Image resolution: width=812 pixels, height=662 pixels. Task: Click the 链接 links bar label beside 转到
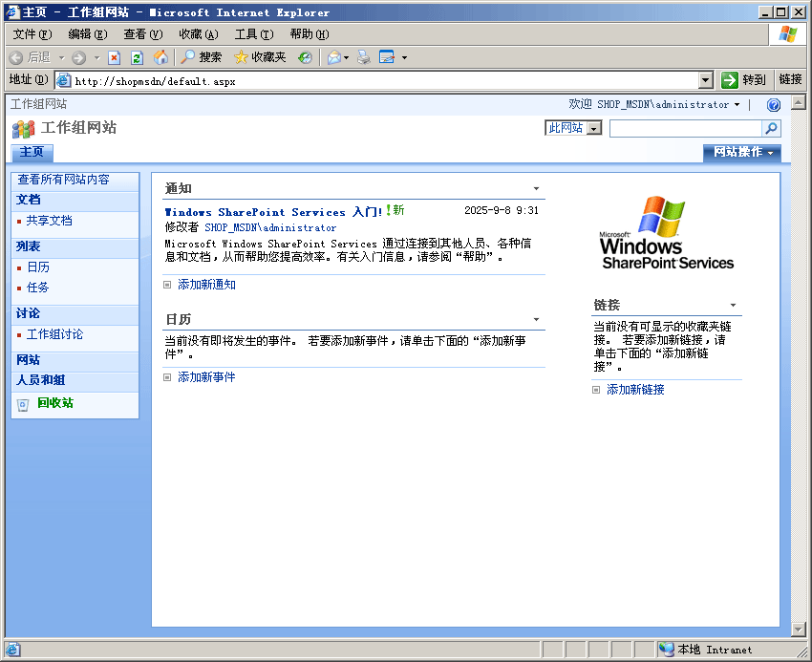(790, 79)
